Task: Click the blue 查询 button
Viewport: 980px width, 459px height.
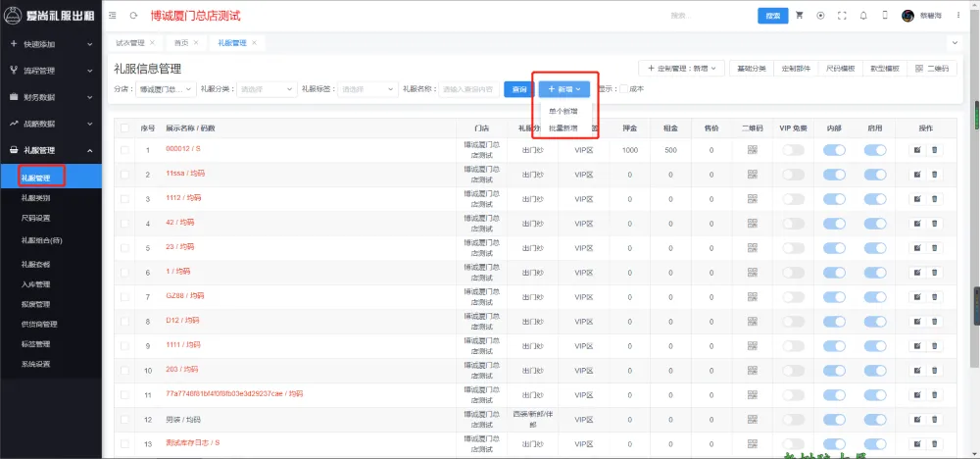Action: coord(516,88)
